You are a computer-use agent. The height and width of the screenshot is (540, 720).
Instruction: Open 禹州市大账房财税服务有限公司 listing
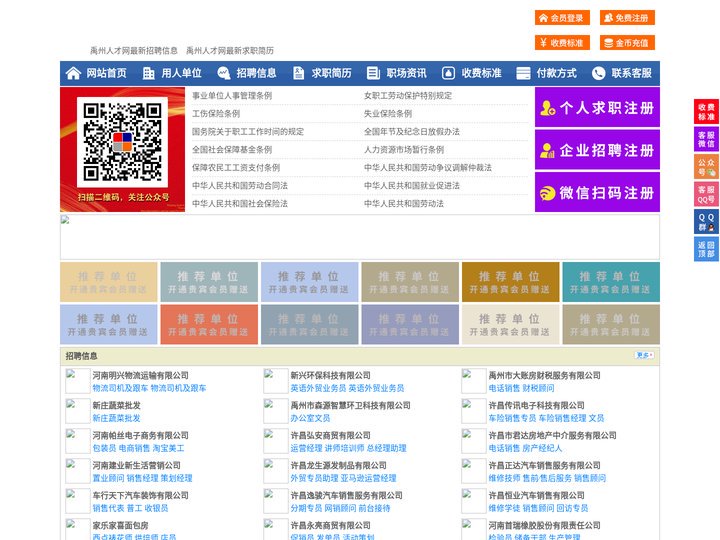pyautogui.click(x=545, y=375)
